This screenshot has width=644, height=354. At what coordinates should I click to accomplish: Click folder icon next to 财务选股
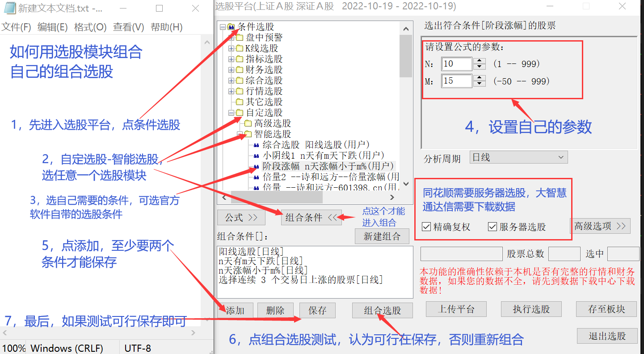tap(240, 70)
